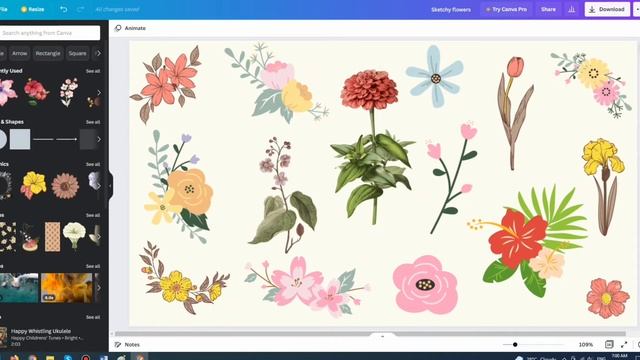Open the 109% zoom level menu
This screenshot has height=360, width=640.
click(585, 344)
